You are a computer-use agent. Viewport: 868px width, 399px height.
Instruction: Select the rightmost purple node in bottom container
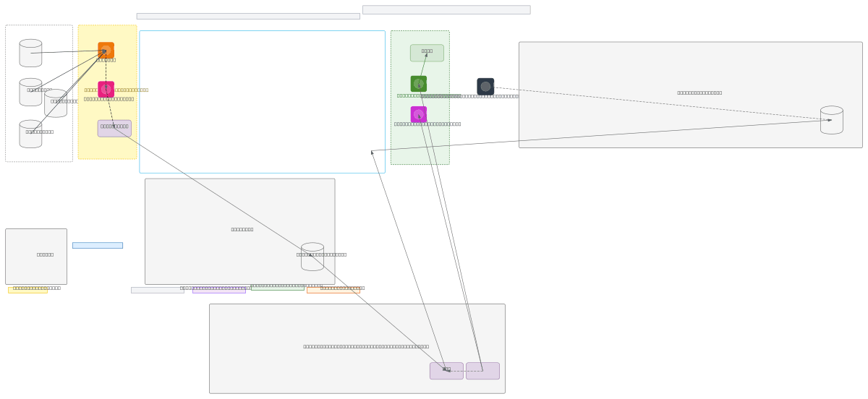[482, 371]
